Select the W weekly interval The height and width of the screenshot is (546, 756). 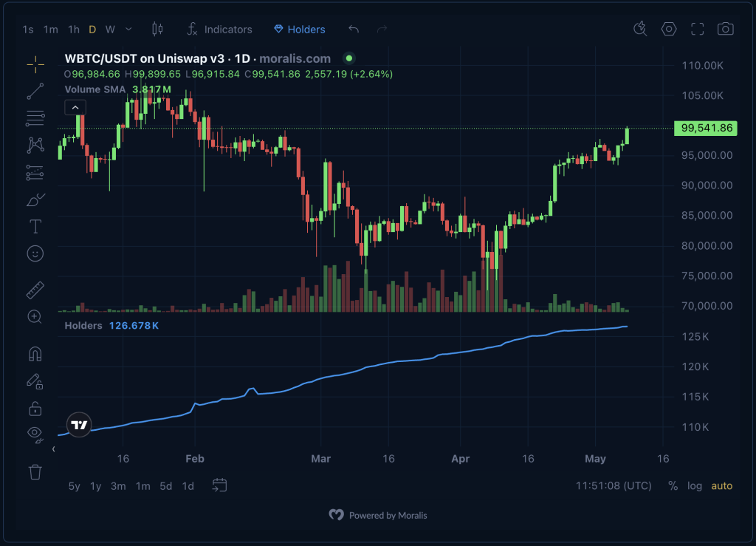(x=111, y=30)
